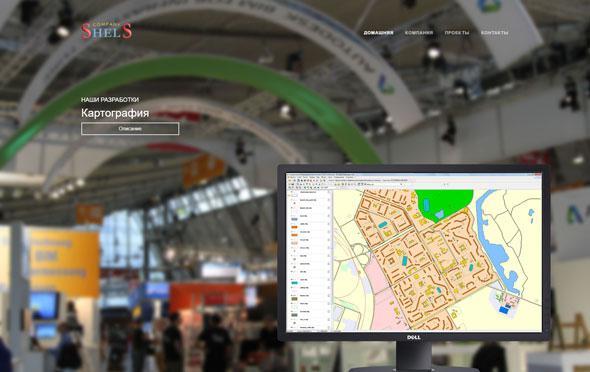590x372 pixels.
Task: Select the Картография heading
Action: point(115,113)
